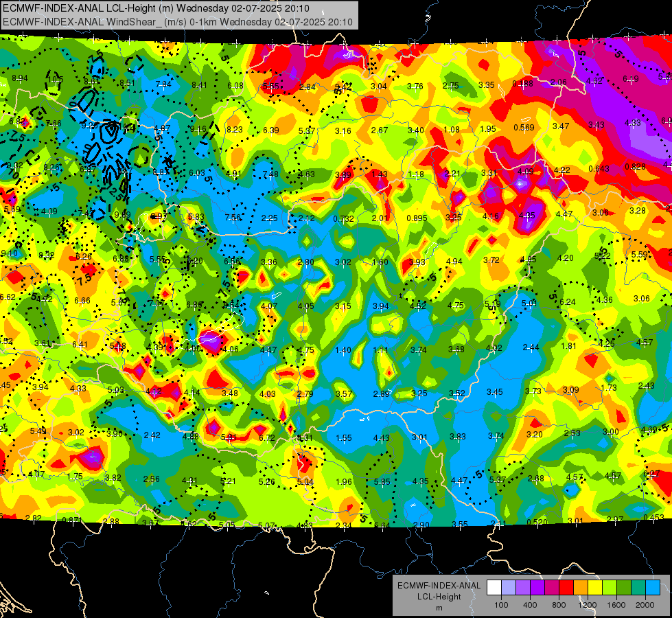Viewport: 672px width, 618px height.
Task: Click the wind shear value 10.5
Action: [x=56, y=80]
